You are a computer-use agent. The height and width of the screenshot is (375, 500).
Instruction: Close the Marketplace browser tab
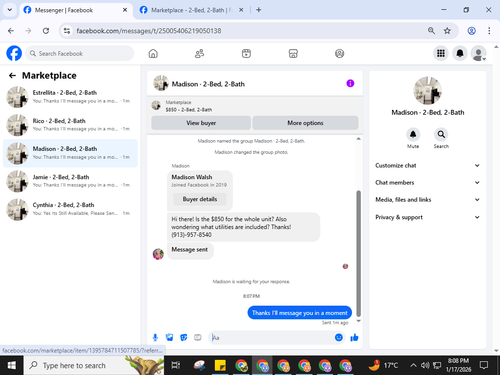241,10
